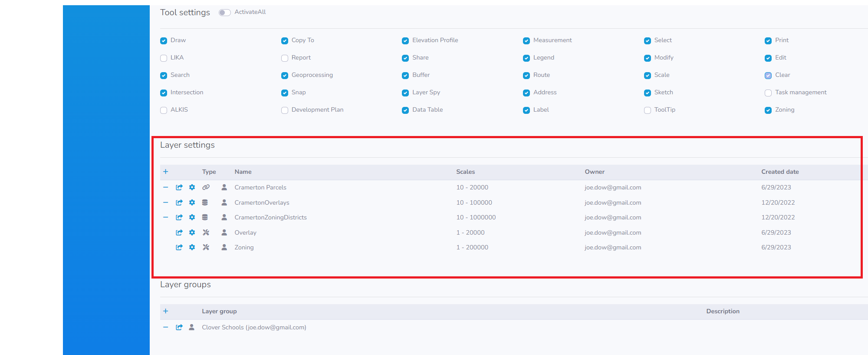The width and height of the screenshot is (868, 355).
Task: Select the CramertonOverlays layer name
Action: point(262,202)
